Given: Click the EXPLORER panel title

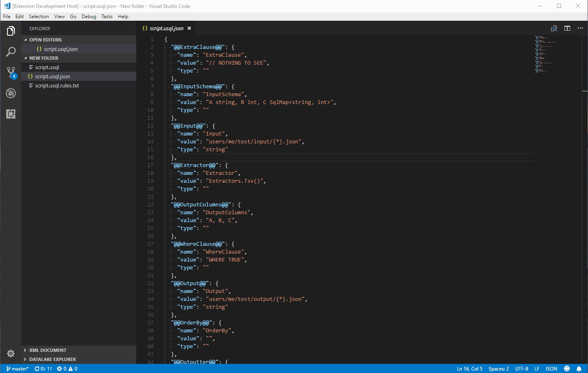Looking at the screenshot, I should [40, 29].
